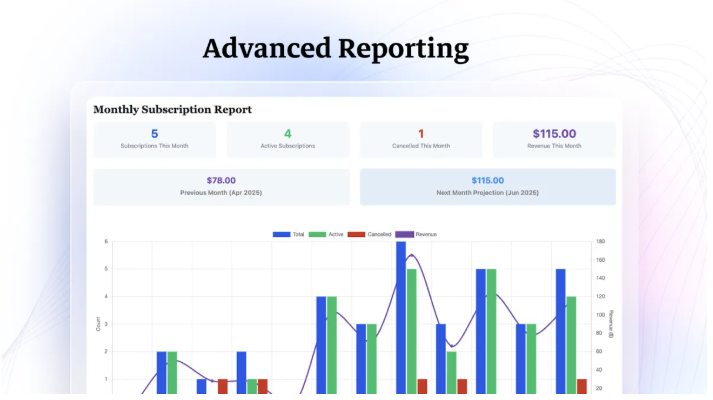The image size is (713, 400).
Task: Click the Advanced Reporting title
Action: (335, 48)
